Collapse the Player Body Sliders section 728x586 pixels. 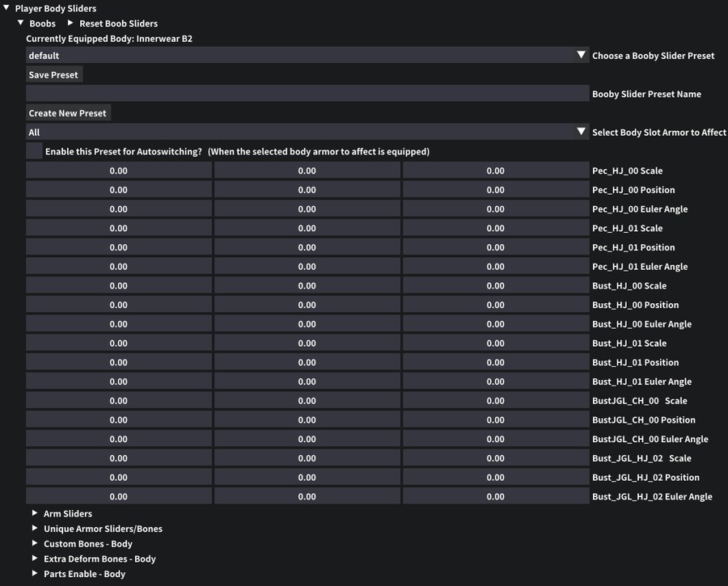tap(7, 8)
